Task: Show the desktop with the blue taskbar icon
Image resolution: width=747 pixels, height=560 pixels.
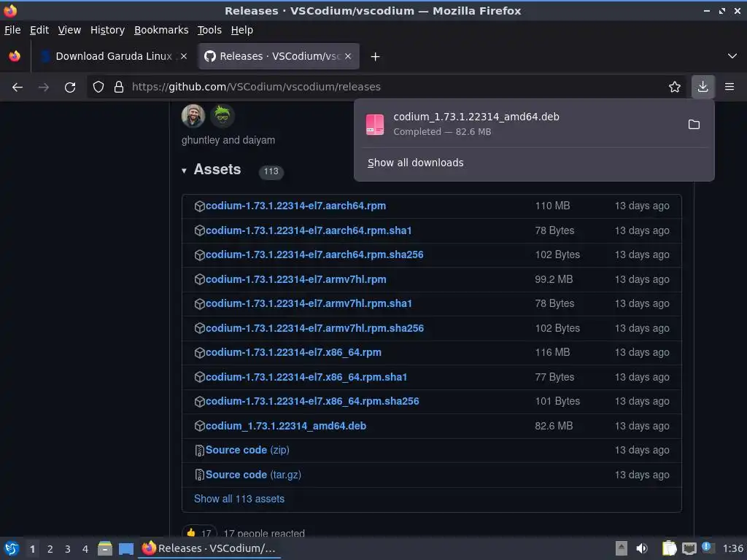Action: 126,548
